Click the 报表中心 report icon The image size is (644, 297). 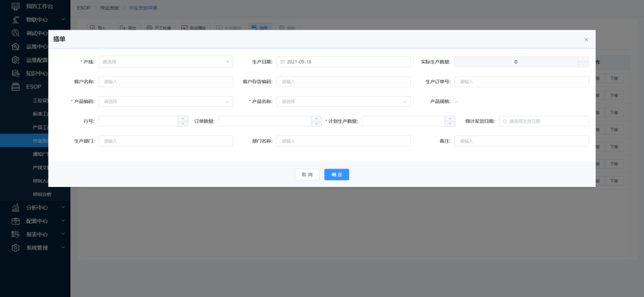(15, 235)
